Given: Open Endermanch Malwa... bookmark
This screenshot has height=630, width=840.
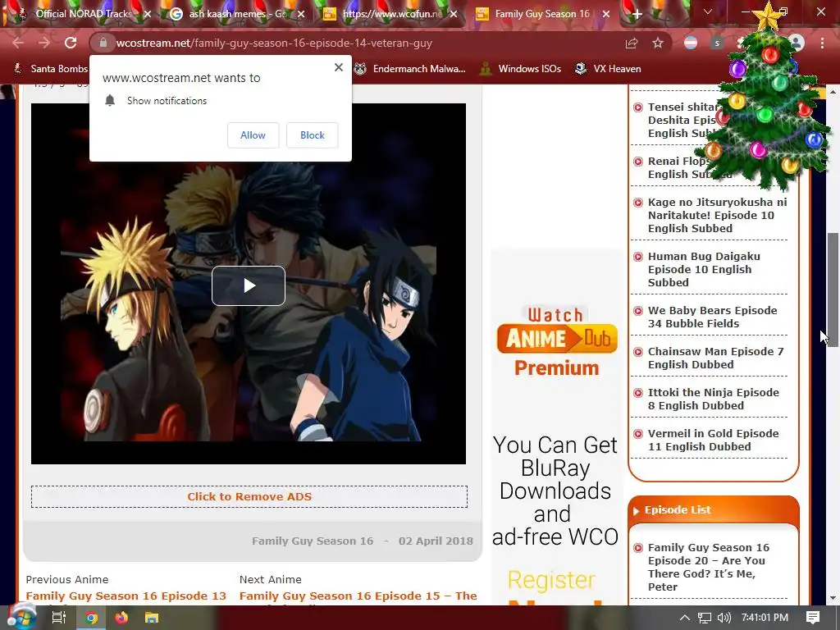Looking at the screenshot, I should tap(410, 69).
